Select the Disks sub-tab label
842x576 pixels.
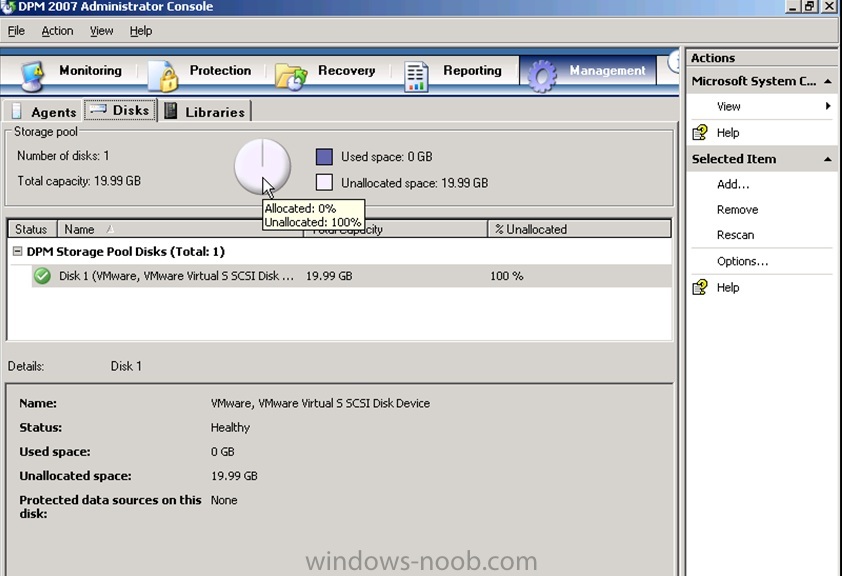[131, 110]
